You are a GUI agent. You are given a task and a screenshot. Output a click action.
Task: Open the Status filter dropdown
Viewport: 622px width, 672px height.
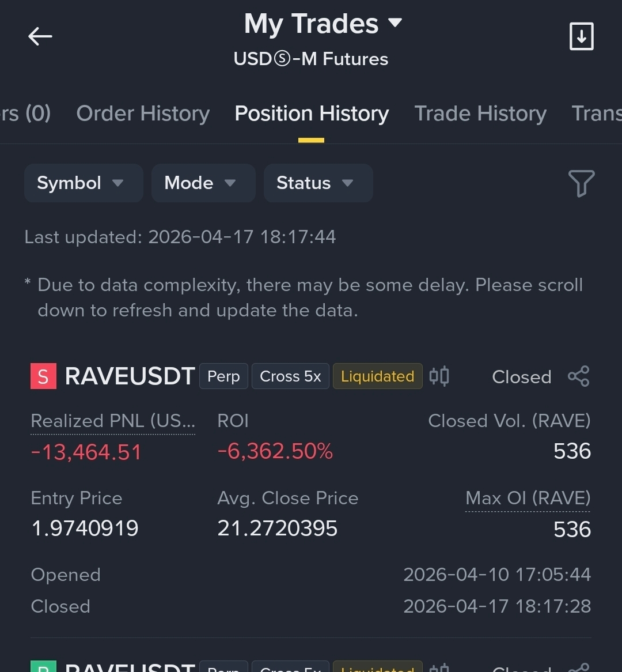coord(318,183)
